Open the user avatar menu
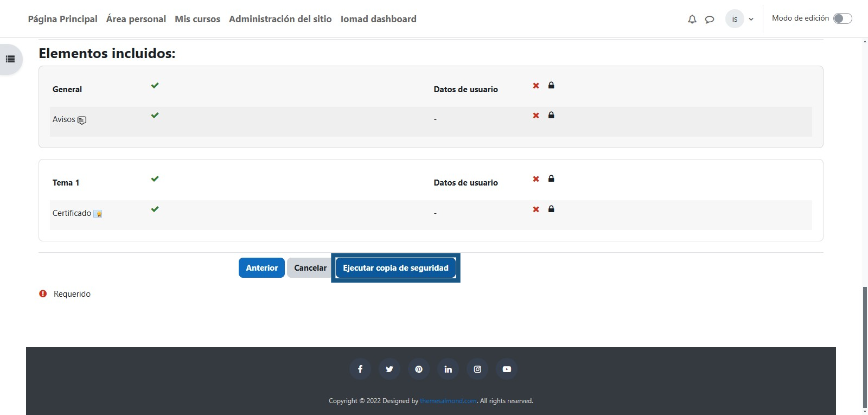 pos(735,19)
